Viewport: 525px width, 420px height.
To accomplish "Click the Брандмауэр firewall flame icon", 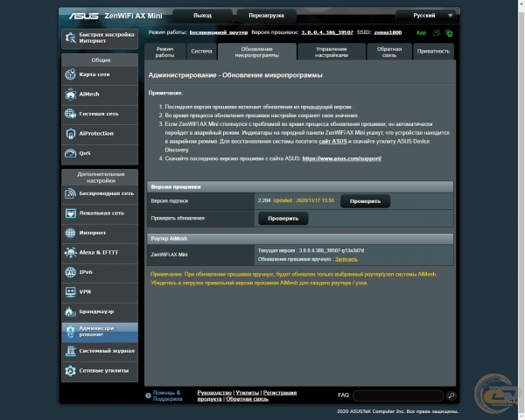I will pyautogui.click(x=70, y=311).
